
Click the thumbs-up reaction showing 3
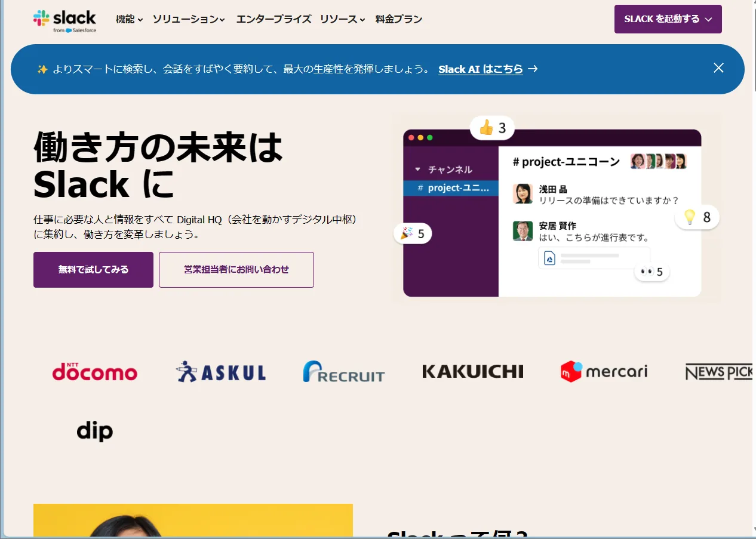[x=492, y=128]
